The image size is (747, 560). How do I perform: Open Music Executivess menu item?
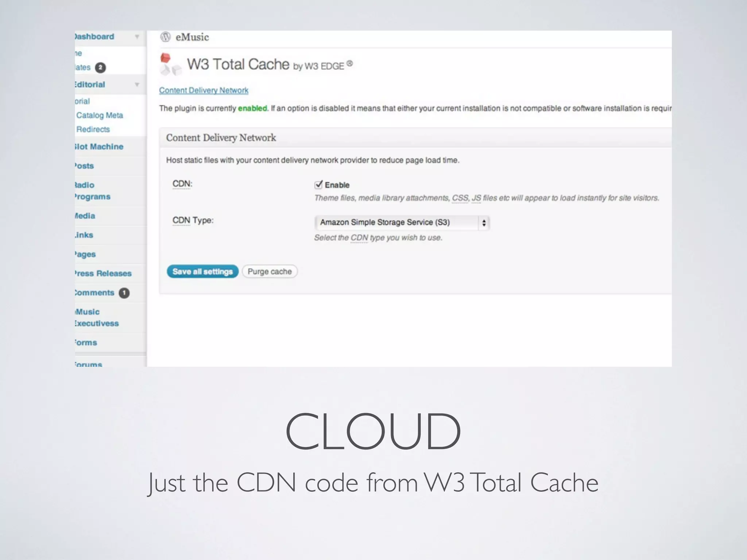pos(97,318)
